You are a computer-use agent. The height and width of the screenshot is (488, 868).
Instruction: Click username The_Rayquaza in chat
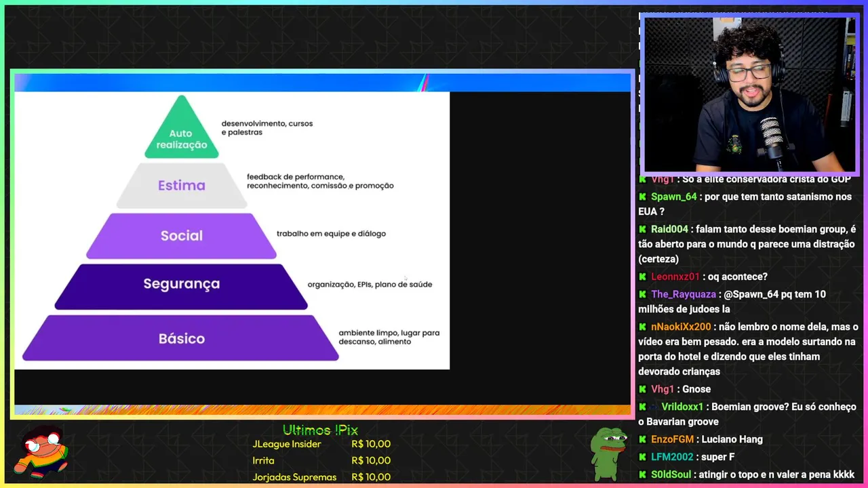point(684,294)
